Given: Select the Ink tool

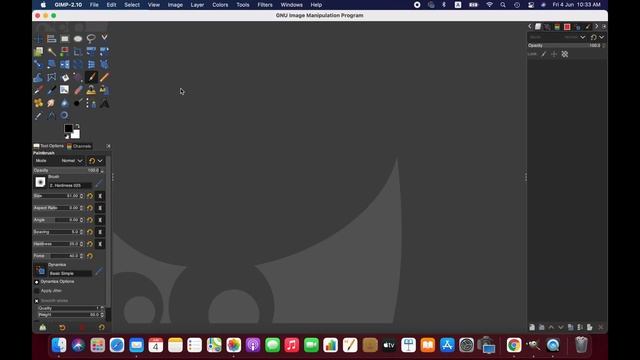Looking at the screenshot, I should (51, 90).
